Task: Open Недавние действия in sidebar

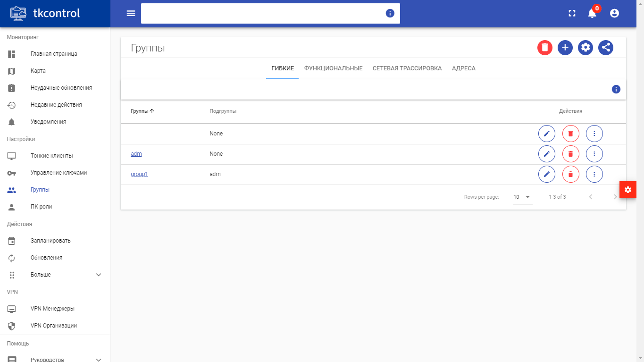Action: (x=55, y=105)
